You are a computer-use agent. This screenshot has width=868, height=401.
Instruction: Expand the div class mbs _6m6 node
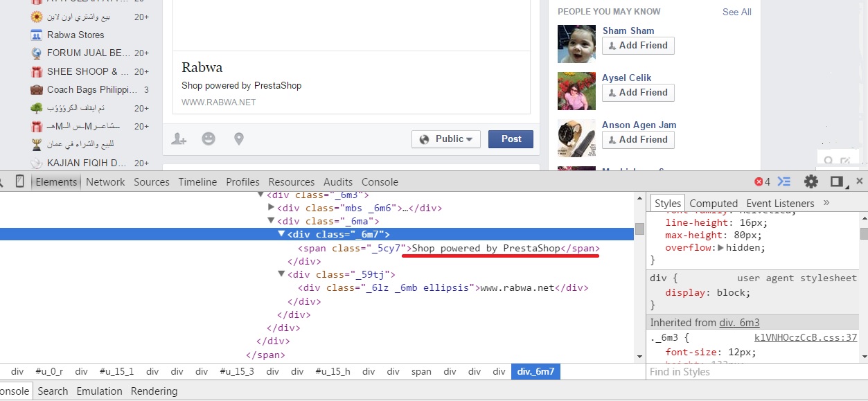pos(272,208)
